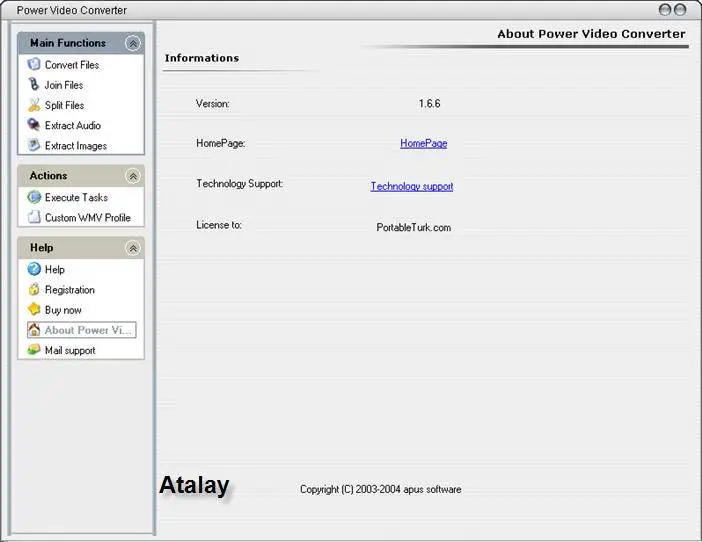Click the Registration lock icon
The width and height of the screenshot is (702, 542).
click(34, 289)
